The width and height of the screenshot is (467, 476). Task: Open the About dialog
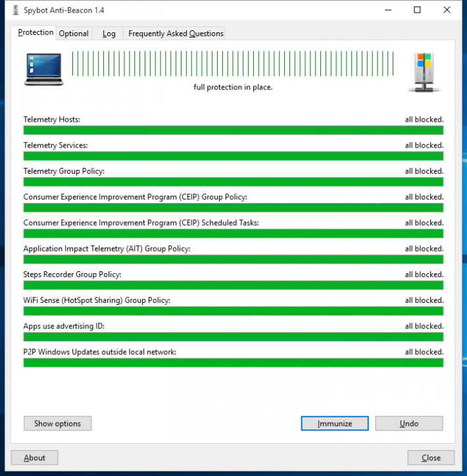(x=35, y=458)
